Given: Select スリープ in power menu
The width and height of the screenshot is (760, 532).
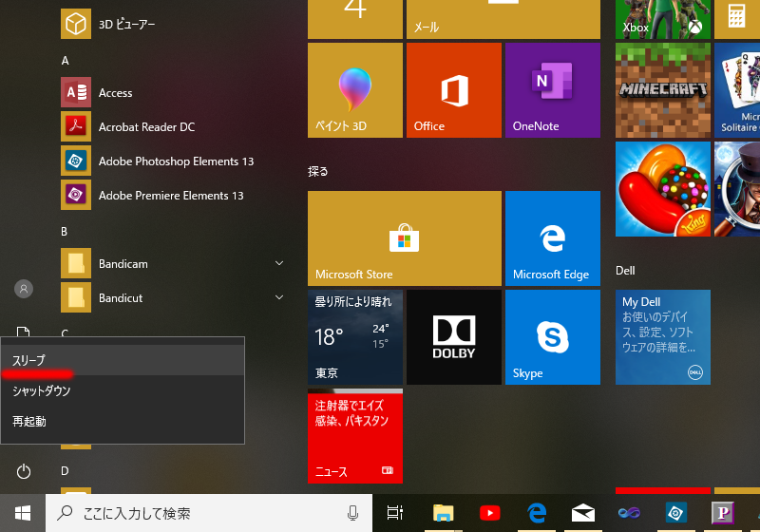Looking at the screenshot, I should click(123, 360).
